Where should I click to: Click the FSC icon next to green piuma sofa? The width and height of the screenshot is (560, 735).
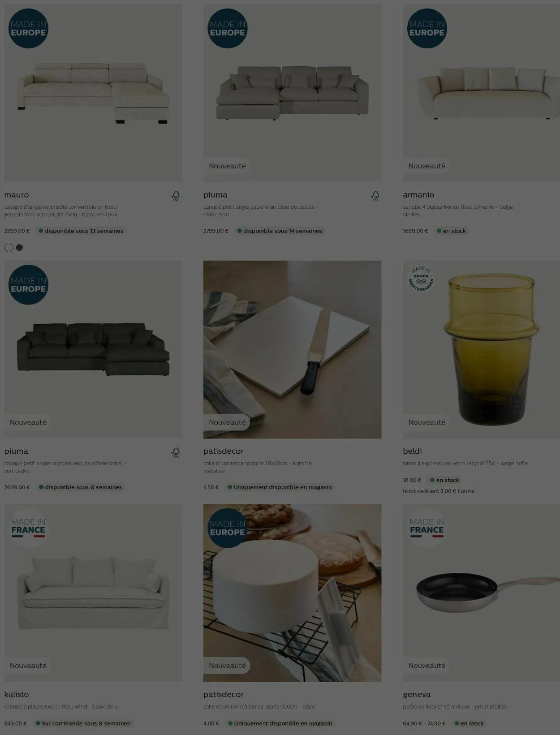click(176, 452)
